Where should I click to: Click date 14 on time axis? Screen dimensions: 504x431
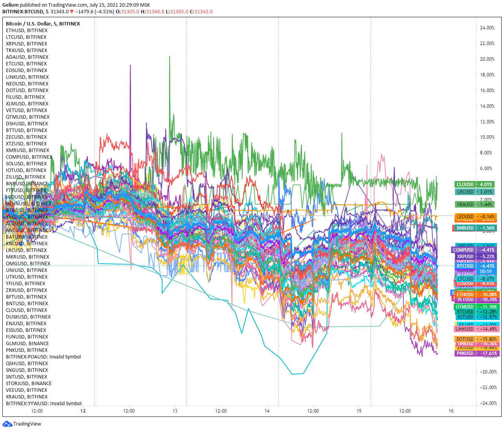point(267,411)
